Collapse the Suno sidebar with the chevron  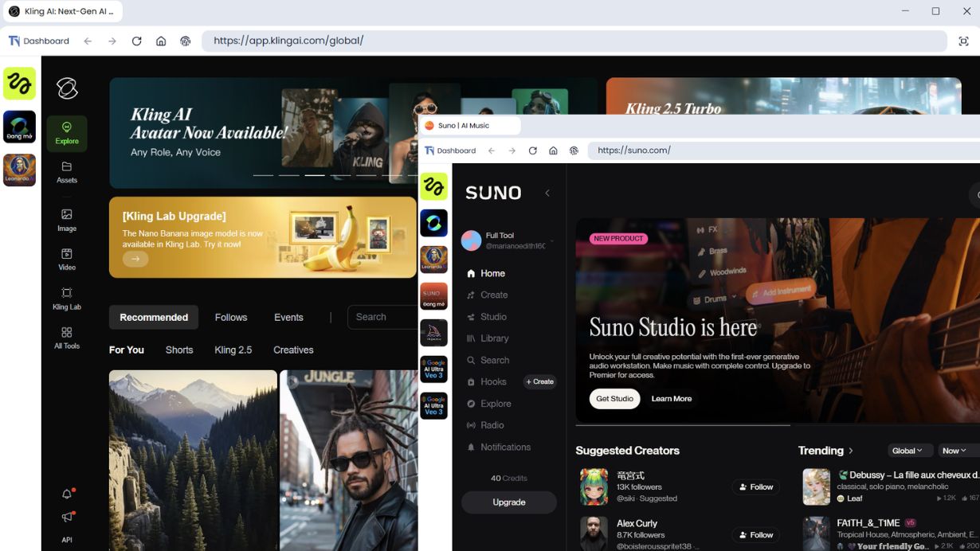pos(547,193)
